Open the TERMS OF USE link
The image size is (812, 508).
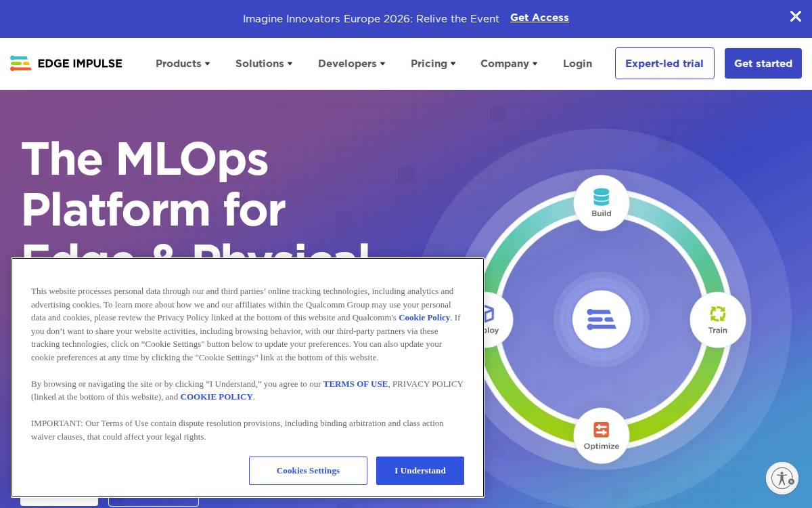(355, 384)
